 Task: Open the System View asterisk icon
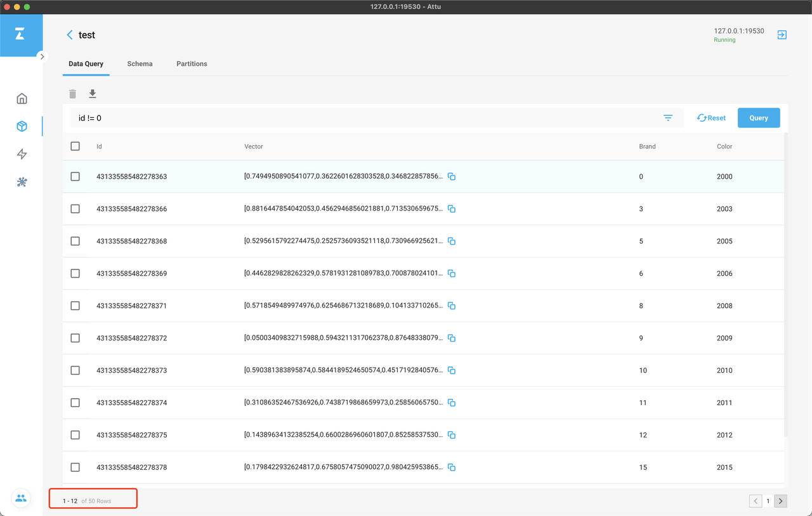(x=22, y=182)
